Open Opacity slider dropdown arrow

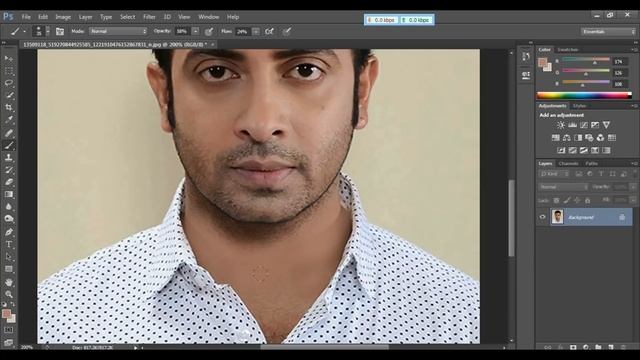coord(196,31)
